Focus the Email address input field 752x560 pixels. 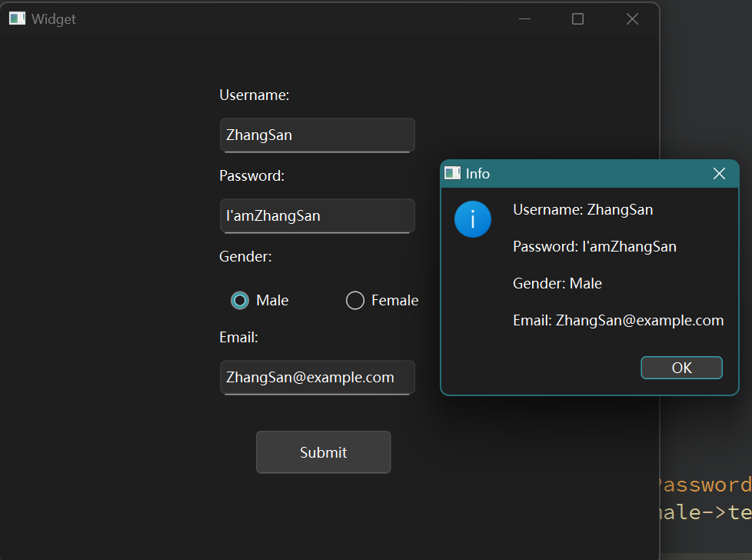coord(317,378)
